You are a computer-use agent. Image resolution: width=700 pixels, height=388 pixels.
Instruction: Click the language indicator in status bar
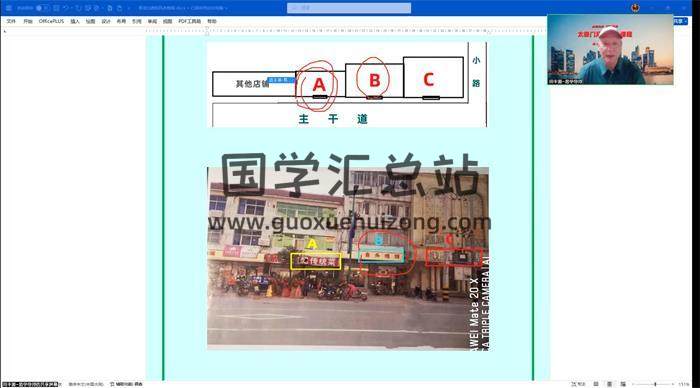click(86, 384)
